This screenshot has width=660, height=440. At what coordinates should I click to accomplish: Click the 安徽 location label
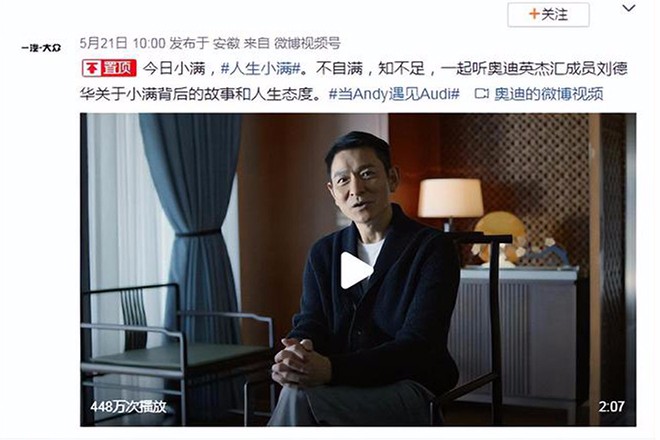226,43
